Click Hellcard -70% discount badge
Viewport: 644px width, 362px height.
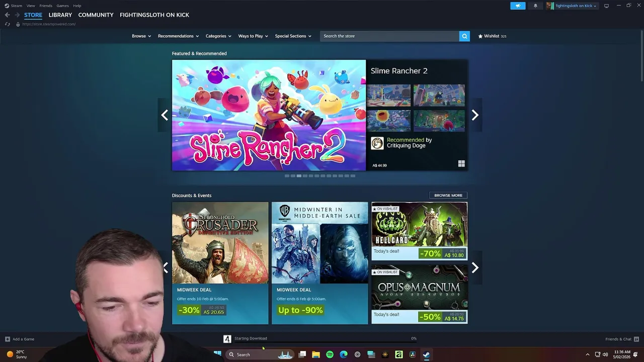pos(430,254)
